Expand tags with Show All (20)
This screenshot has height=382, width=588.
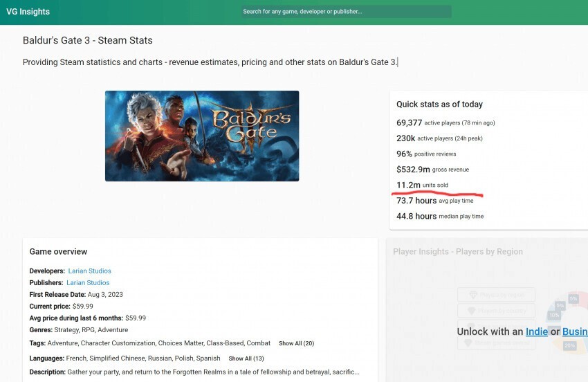(x=296, y=343)
